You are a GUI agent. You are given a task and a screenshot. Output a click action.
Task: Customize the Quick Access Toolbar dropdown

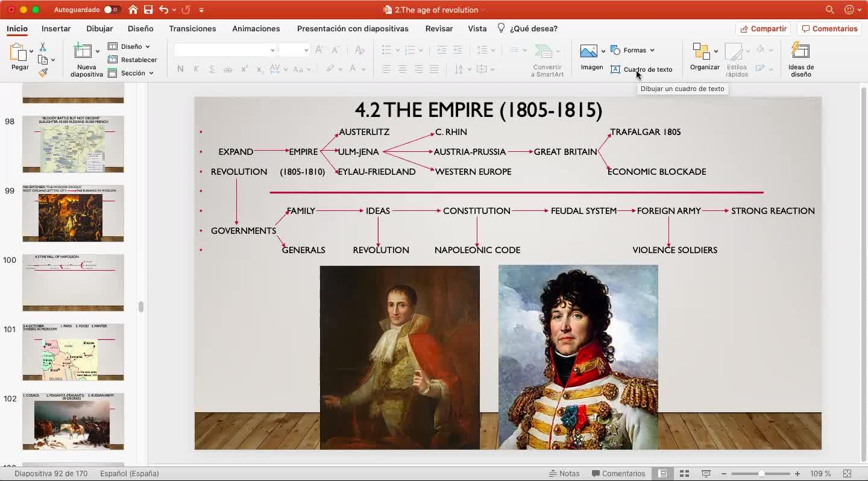[x=201, y=10]
